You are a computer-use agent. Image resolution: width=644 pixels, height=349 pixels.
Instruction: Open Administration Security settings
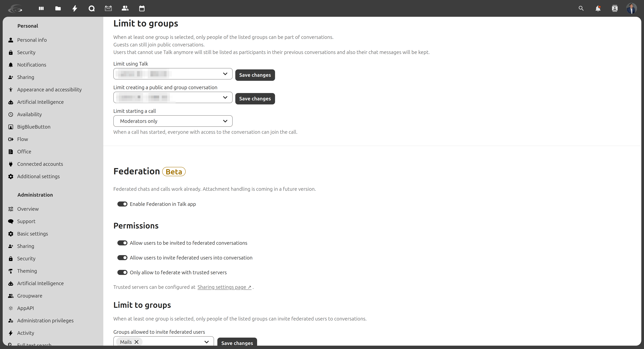coord(26,258)
